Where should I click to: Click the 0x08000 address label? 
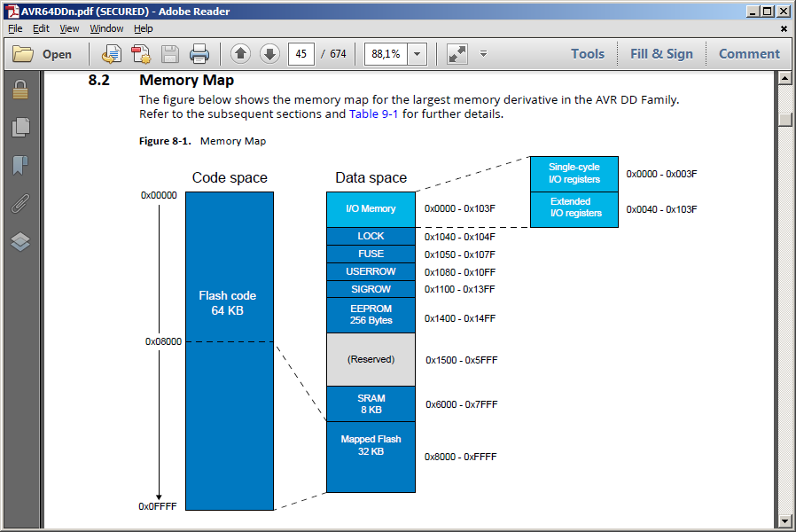[x=163, y=341]
